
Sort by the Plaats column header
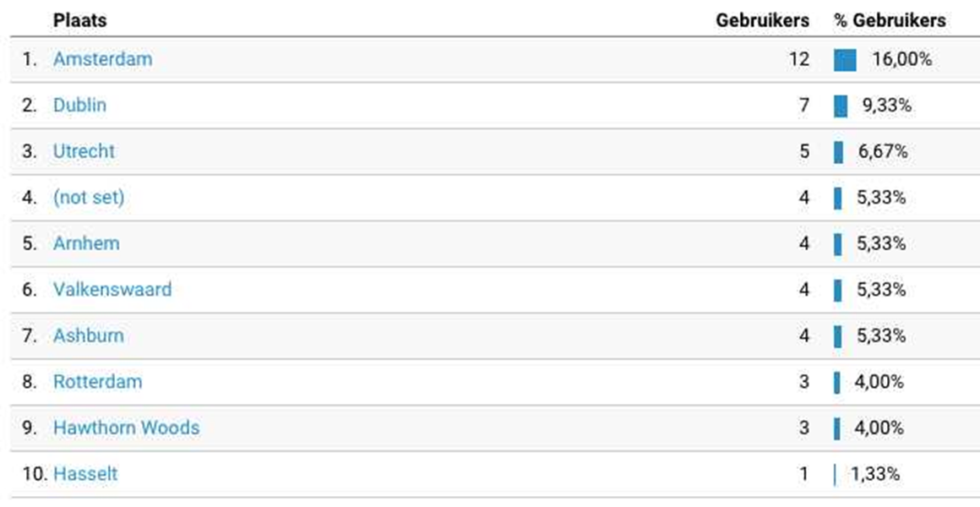click(79, 20)
